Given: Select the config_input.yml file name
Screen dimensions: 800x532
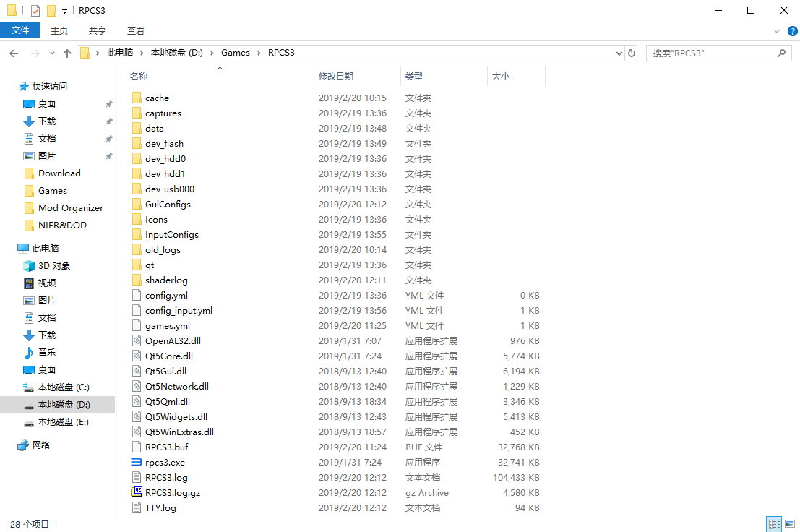Looking at the screenshot, I should [179, 311].
